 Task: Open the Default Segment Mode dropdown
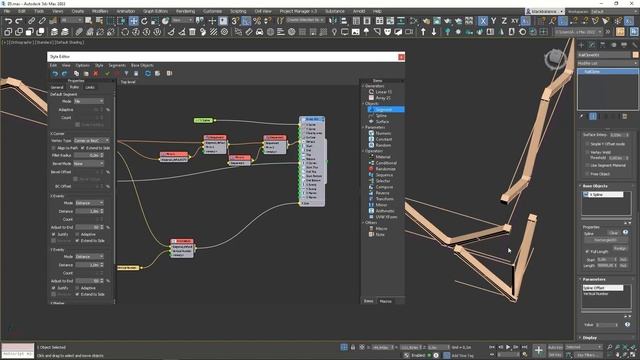pos(89,101)
